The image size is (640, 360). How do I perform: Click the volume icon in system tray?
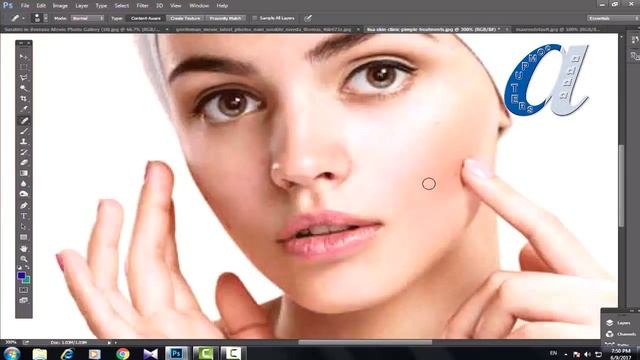click(x=587, y=354)
